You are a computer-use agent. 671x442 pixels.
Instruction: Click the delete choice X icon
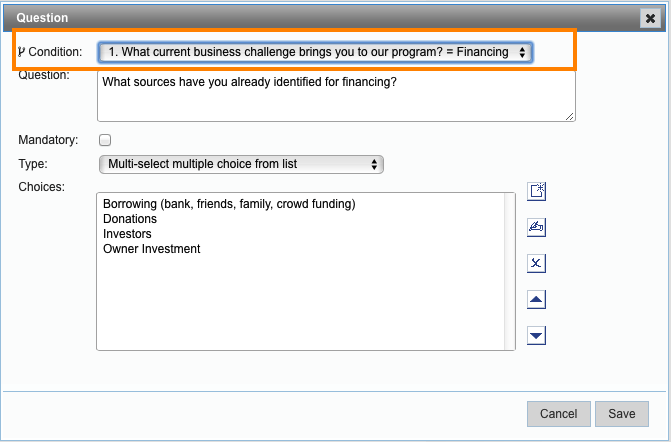(x=537, y=263)
